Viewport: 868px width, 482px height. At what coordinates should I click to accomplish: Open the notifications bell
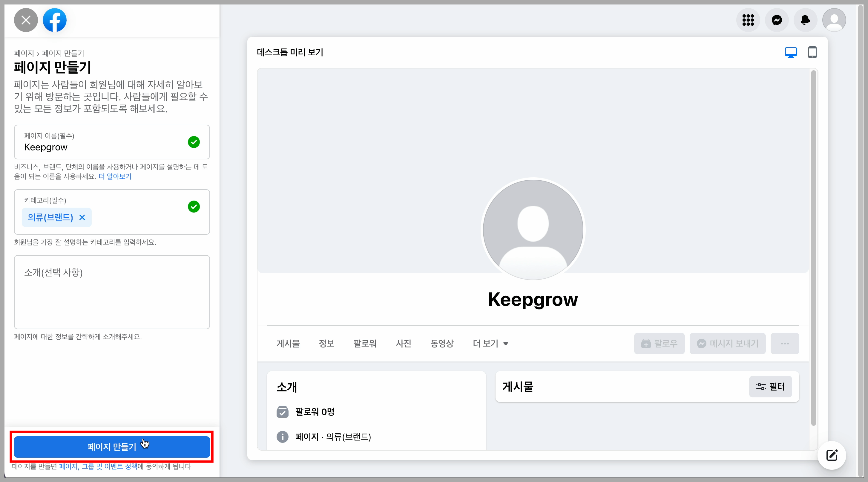pos(805,20)
